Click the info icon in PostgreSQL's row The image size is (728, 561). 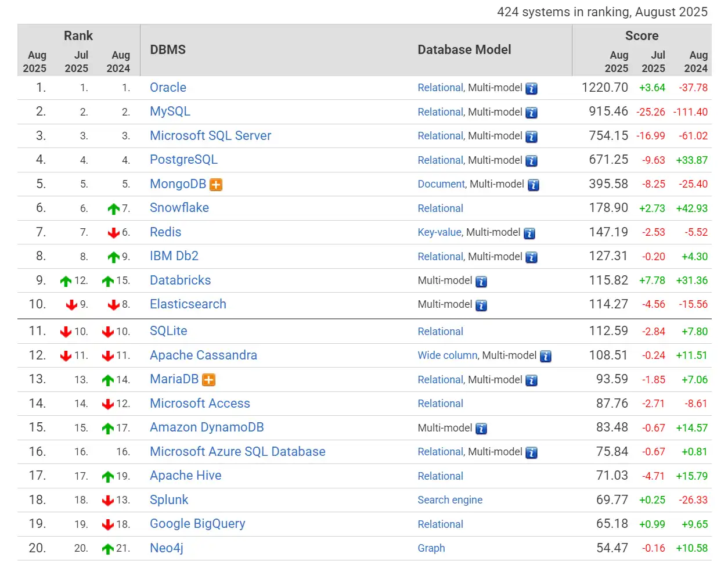pyautogui.click(x=531, y=161)
